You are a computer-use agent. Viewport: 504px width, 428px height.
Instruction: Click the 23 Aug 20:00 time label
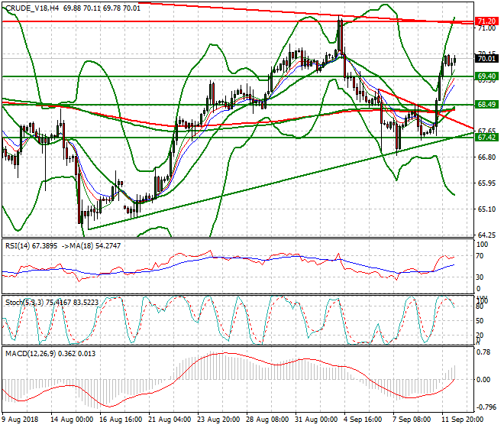pos(218,420)
